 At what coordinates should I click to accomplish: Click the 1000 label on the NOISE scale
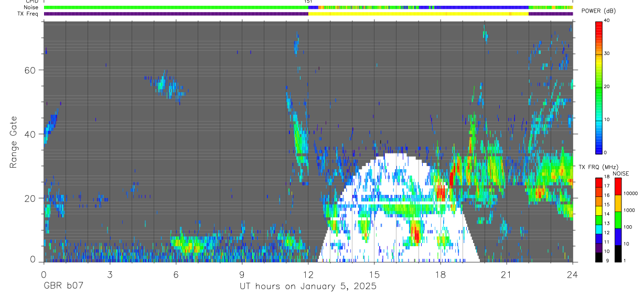pos(630,211)
